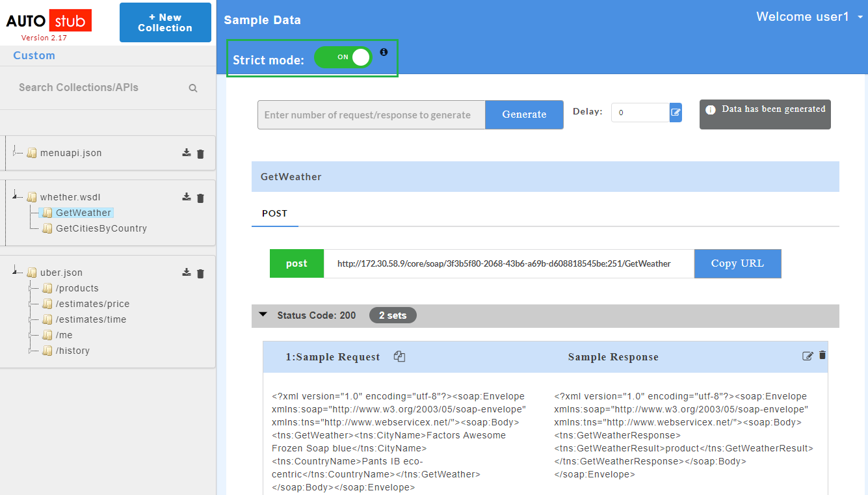Viewport: 868px width, 495px height.
Task: Click the Copy URL button
Action: coord(737,263)
